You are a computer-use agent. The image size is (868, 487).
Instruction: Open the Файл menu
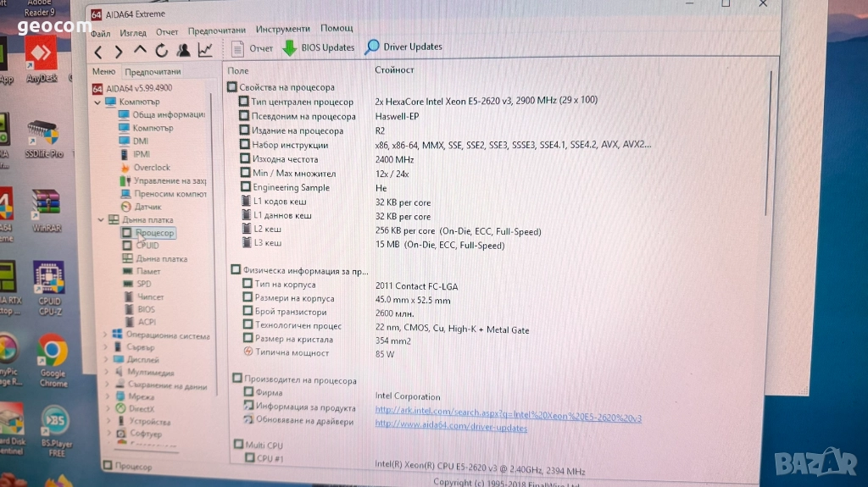point(100,34)
